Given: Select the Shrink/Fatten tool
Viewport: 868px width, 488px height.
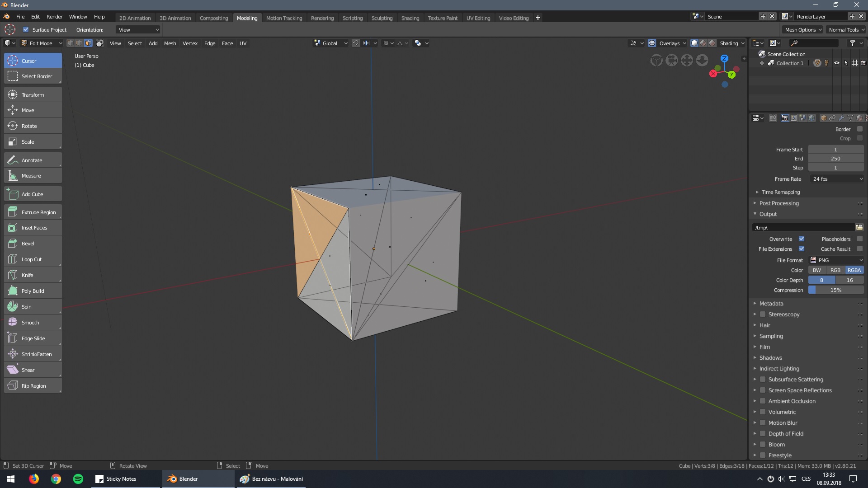Looking at the screenshot, I should coord(33,354).
